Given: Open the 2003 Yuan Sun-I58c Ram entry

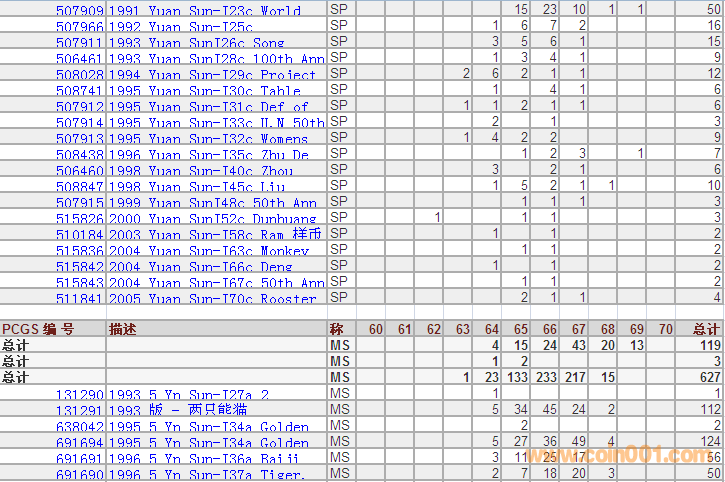Looking at the screenshot, I should [215, 234].
